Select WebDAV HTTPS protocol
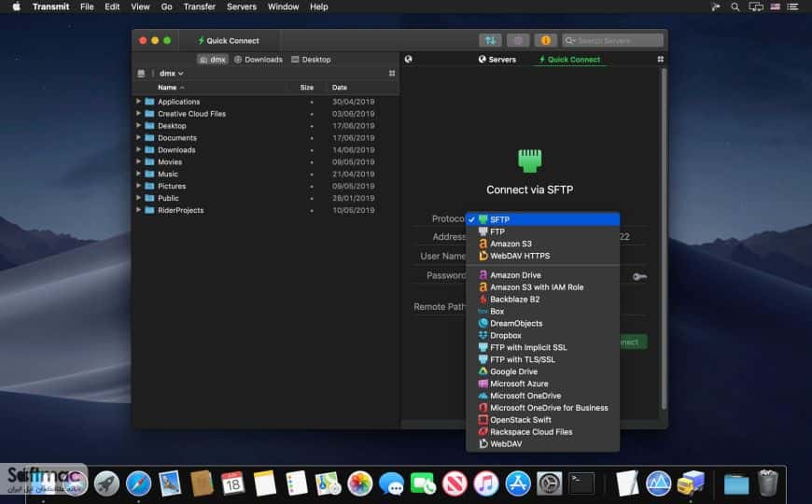This screenshot has height=504, width=812. (x=542, y=256)
